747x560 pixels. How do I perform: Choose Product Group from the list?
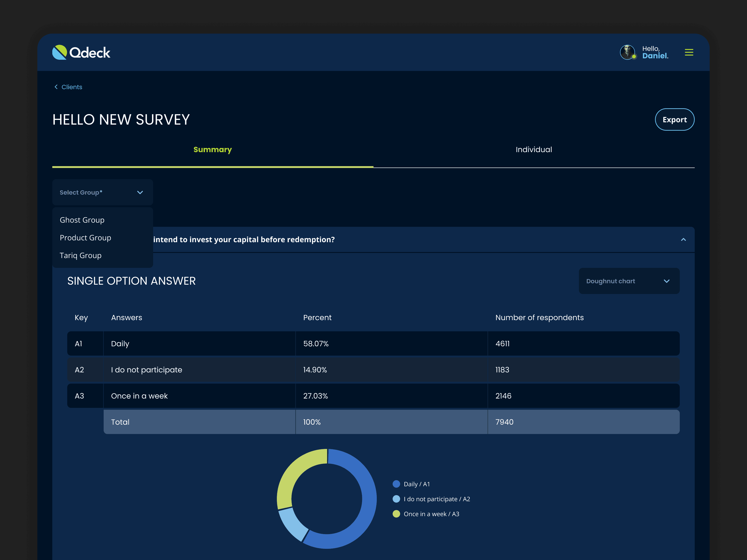[x=85, y=238]
